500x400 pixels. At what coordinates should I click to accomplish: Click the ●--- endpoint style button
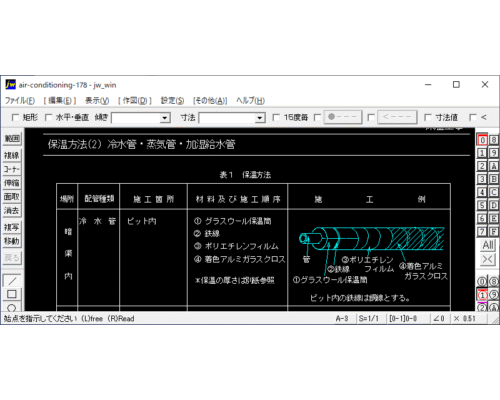(x=343, y=117)
